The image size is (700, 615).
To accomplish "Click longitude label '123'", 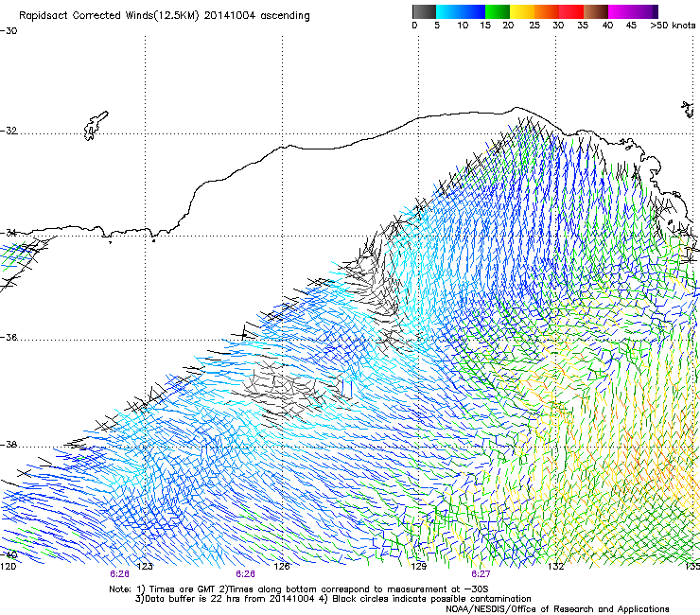I will [145, 567].
